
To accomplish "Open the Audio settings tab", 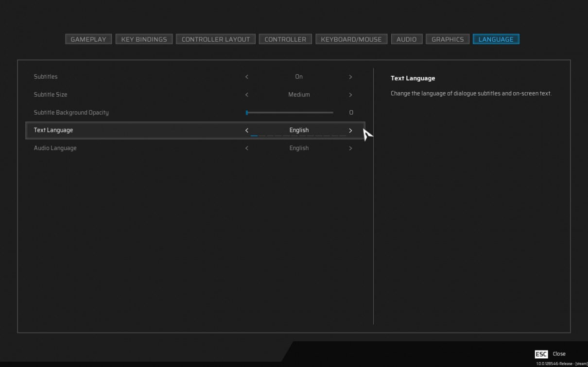I will [x=406, y=39].
